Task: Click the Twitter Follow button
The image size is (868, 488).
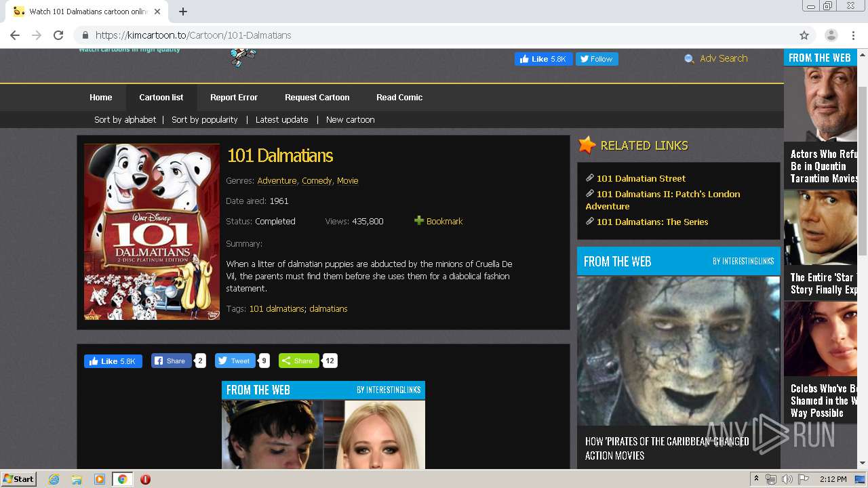Action: point(597,59)
